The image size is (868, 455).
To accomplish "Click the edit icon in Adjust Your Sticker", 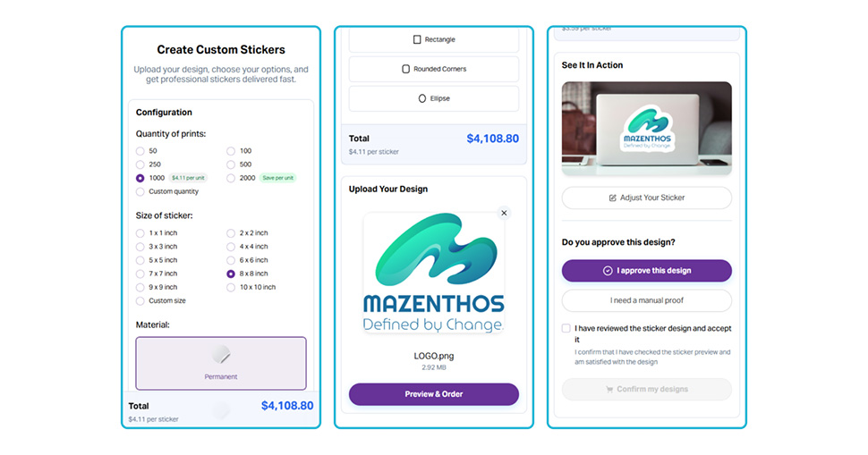I will click(612, 198).
